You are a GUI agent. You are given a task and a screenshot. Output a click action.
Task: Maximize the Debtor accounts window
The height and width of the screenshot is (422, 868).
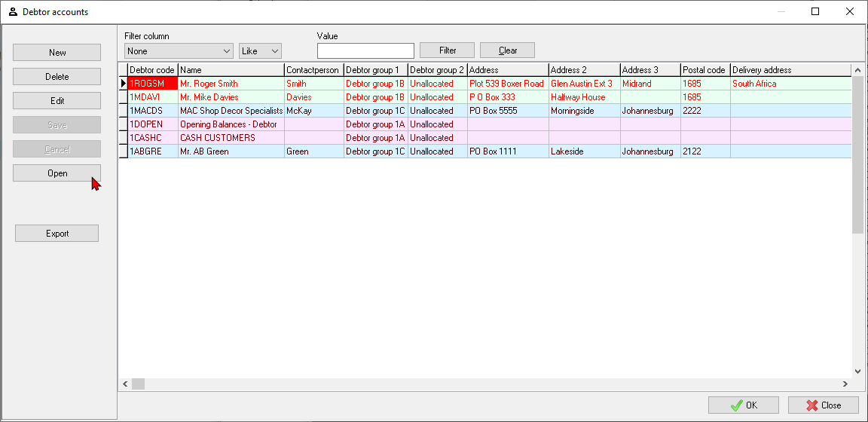point(815,11)
